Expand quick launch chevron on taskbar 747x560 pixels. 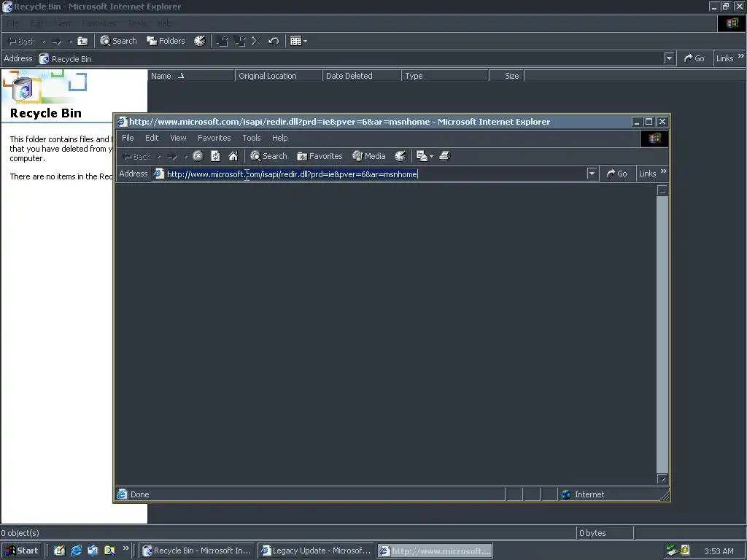pyautogui.click(x=125, y=548)
